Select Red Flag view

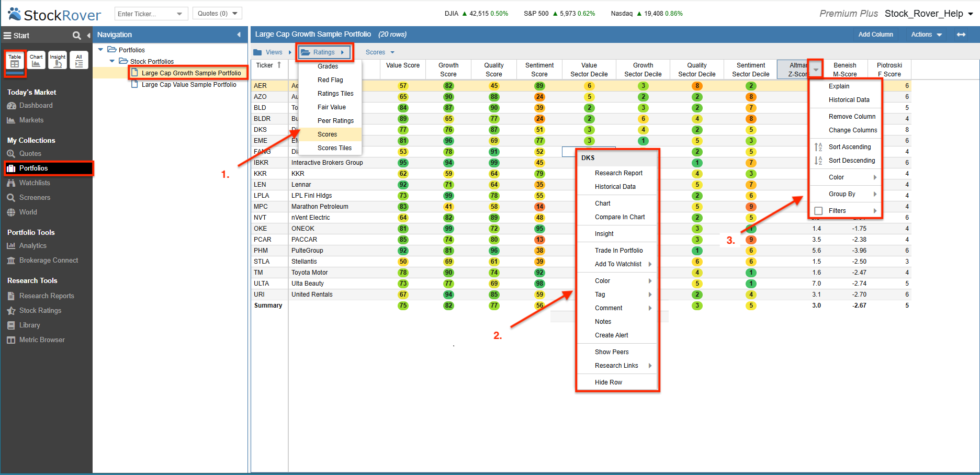330,80
